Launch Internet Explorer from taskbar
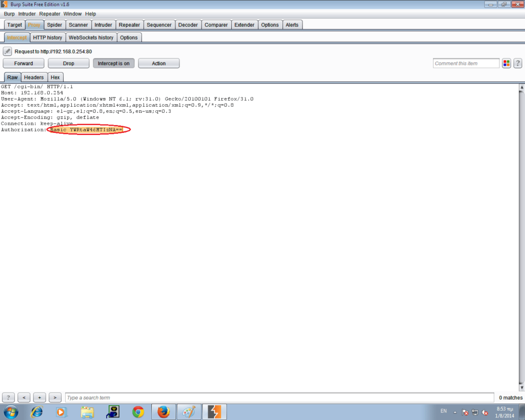This screenshot has width=525, height=420. pos(36,412)
